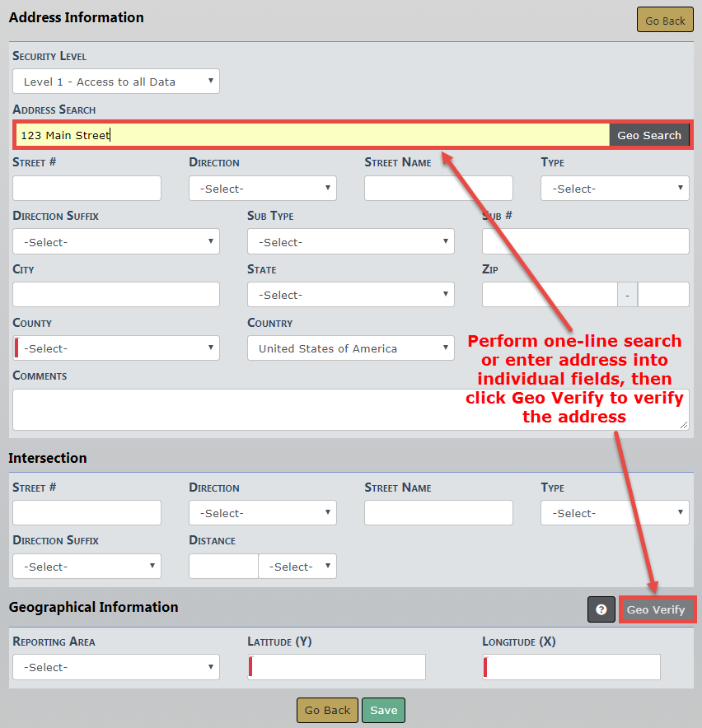Viewport: 702px width, 728px height.
Task: Click the Geo Verify button
Action: (x=656, y=609)
